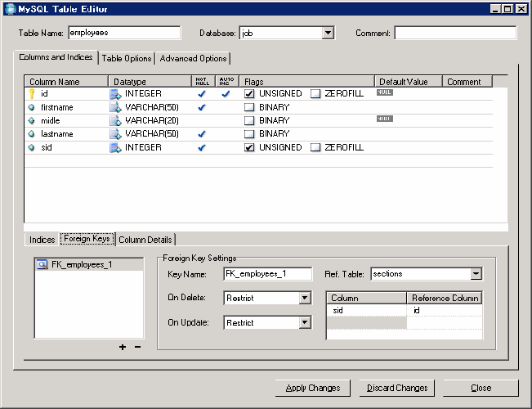Click the column icon beside firstname
This screenshot has height=409, width=532.
pos(32,107)
